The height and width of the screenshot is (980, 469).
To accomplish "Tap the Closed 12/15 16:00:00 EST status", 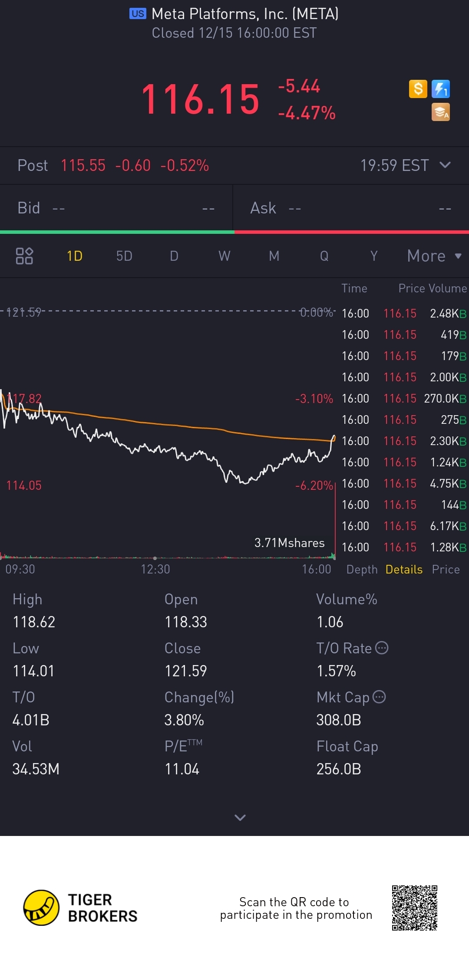I will pyautogui.click(x=234, y=33).
